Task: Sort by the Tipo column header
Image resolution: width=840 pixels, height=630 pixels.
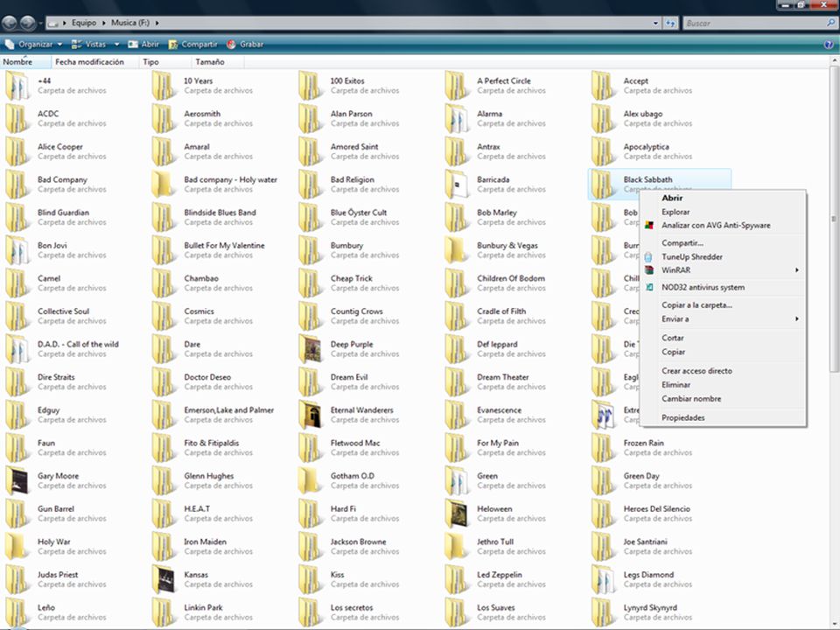Action: click(164, 62)
